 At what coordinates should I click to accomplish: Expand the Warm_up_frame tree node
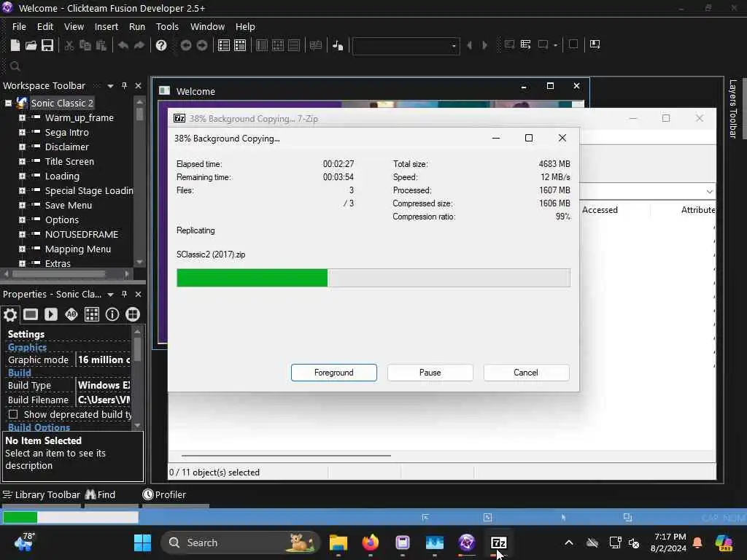[22, 117]
